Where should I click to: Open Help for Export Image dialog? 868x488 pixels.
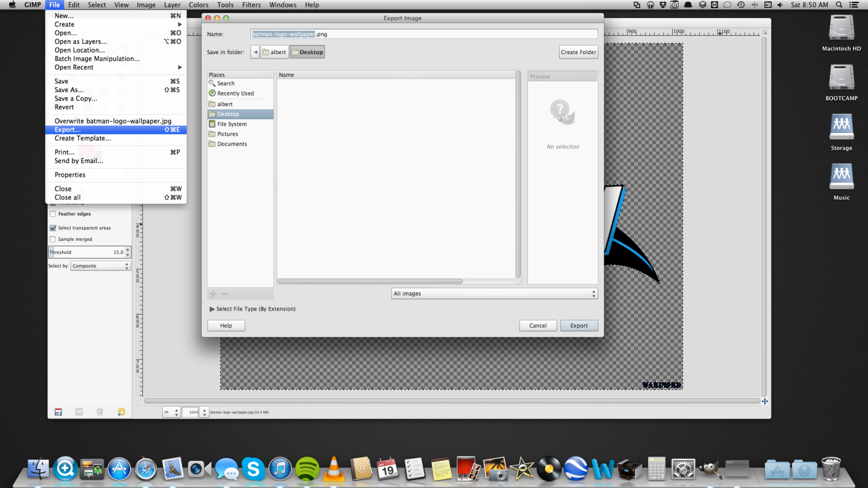point(226,326)
